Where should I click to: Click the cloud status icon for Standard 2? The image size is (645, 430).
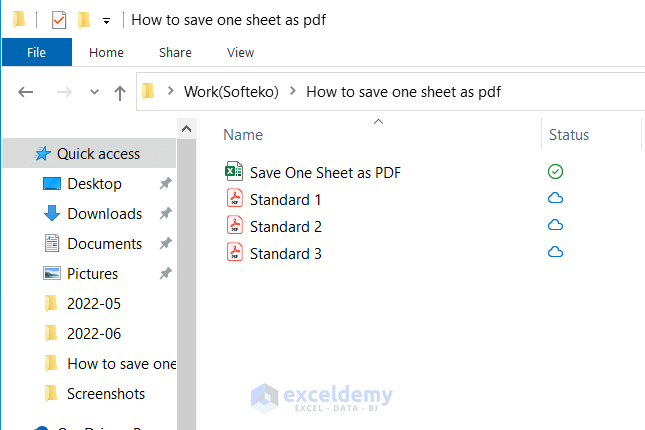click(x=555, y=226)
